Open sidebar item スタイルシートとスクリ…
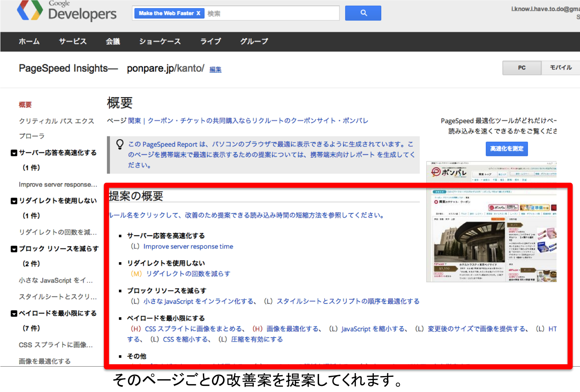This screenshot has height=392, width=580. point(58,297)
